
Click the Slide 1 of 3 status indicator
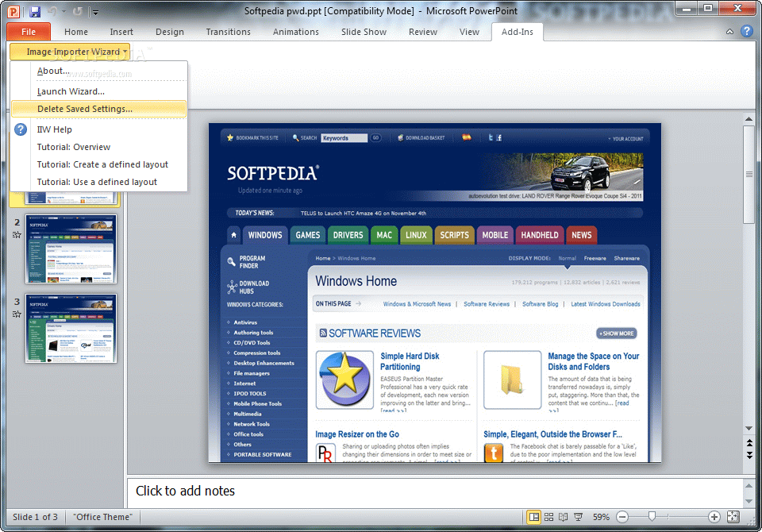[35, 517]
